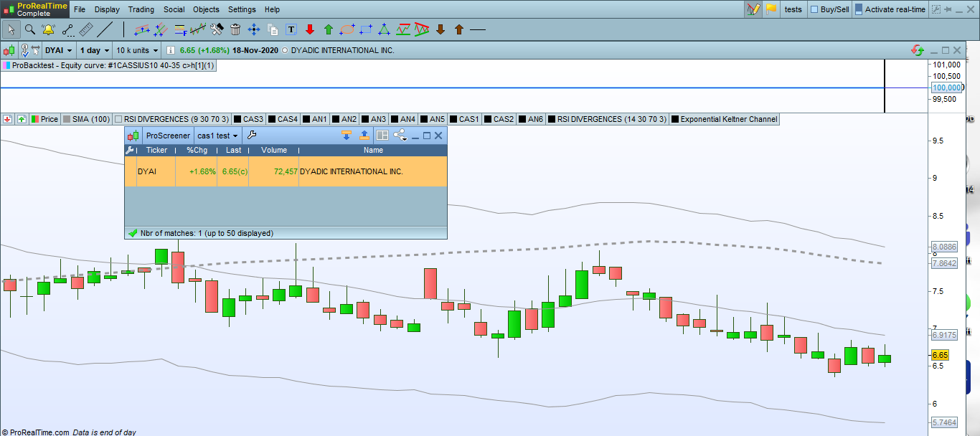
Task: Select the segment measurement tool with dots
Action: click(x=67, y=29)
